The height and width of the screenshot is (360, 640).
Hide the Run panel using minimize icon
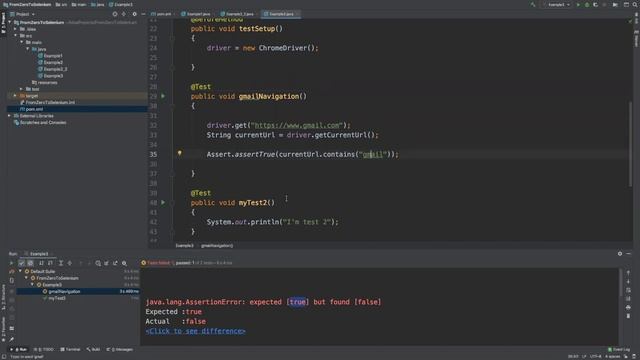(x=629, y=253)
